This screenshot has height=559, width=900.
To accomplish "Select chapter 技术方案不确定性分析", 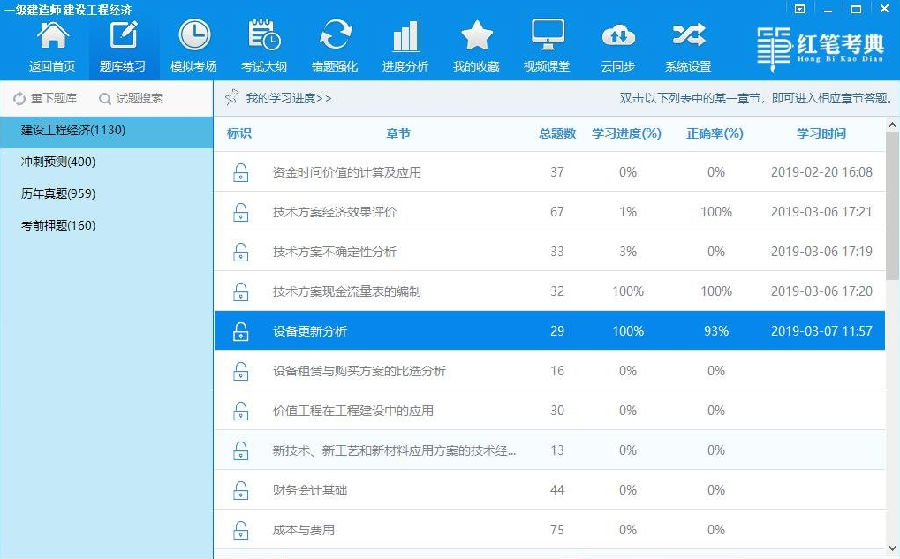I will coord(335,251).
